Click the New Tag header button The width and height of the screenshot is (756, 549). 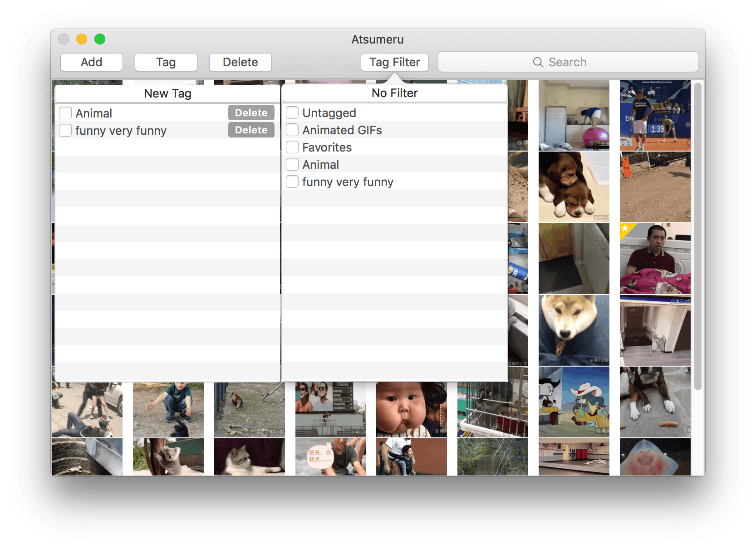click(167, 93)
